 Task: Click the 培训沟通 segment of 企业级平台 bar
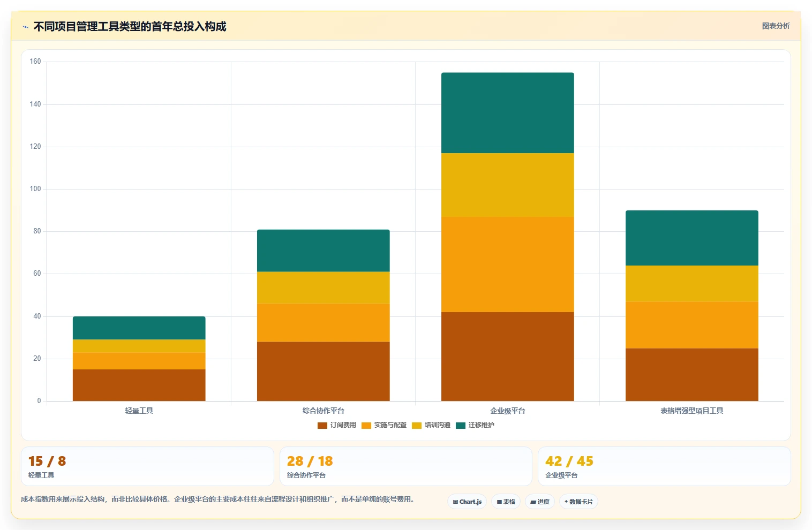click(508, 185)
